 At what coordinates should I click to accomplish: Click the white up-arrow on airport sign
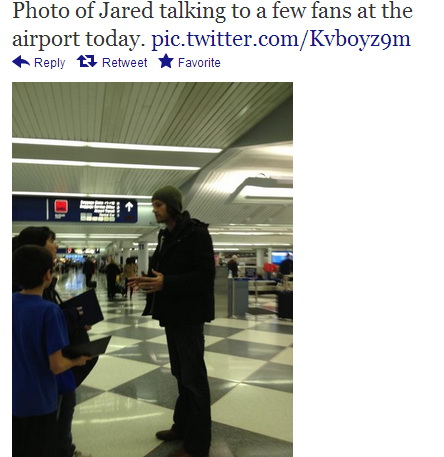coord(129,207)
